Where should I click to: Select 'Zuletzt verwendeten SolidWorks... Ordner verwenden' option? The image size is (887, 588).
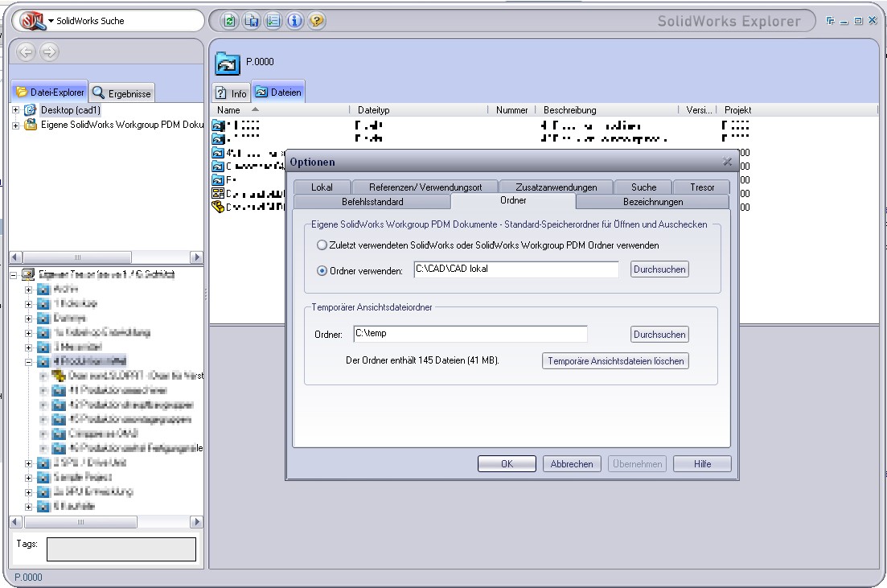[322, 245]
